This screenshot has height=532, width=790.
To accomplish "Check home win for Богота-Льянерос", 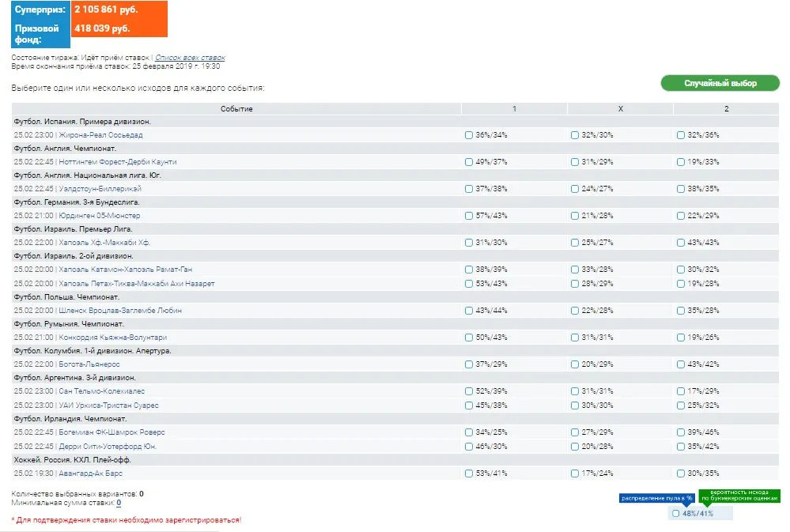I will [x=469, y=364].
